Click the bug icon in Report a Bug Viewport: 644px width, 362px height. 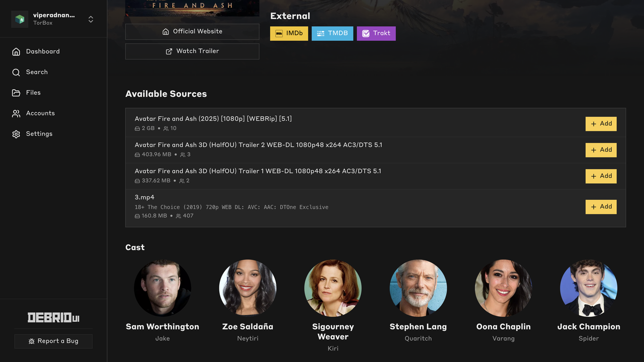[x=32, y=341]
